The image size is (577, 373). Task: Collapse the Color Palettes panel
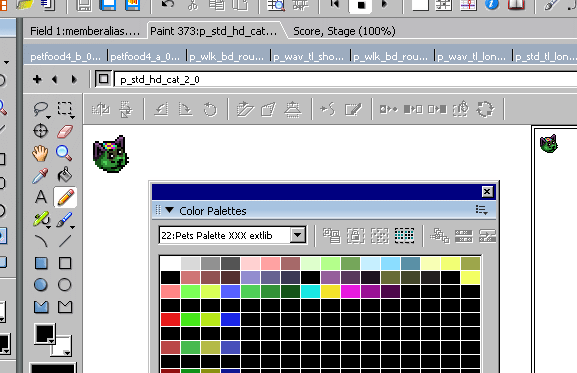(169, 210)
